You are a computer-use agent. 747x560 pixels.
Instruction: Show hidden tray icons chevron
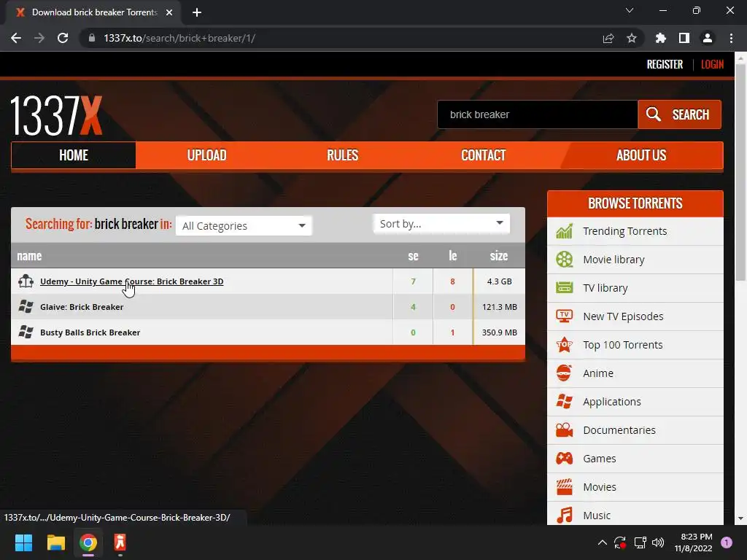602,542
